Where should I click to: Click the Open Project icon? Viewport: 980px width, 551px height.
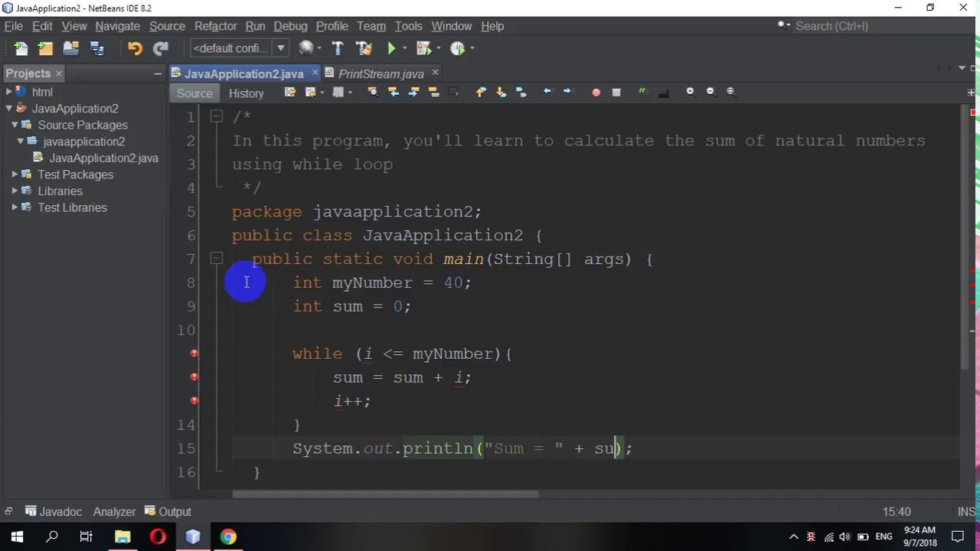[x=71, y=48]
